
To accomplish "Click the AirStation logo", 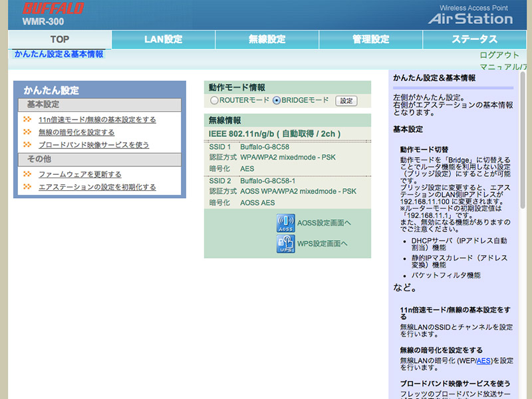I will click(x=469, y=18).
